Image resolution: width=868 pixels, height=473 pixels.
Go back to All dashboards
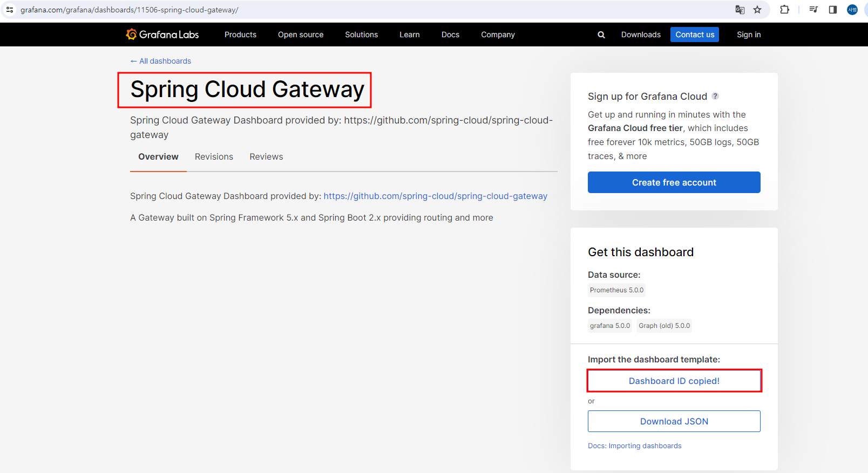pyautogui.click(x=161, y=61)
